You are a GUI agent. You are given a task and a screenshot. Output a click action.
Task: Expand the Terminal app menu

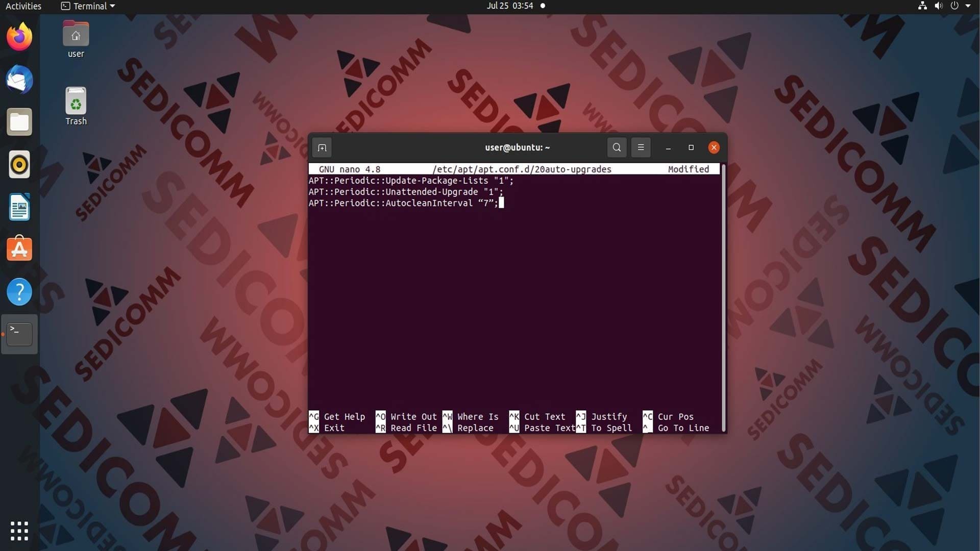tap(88, 6)
